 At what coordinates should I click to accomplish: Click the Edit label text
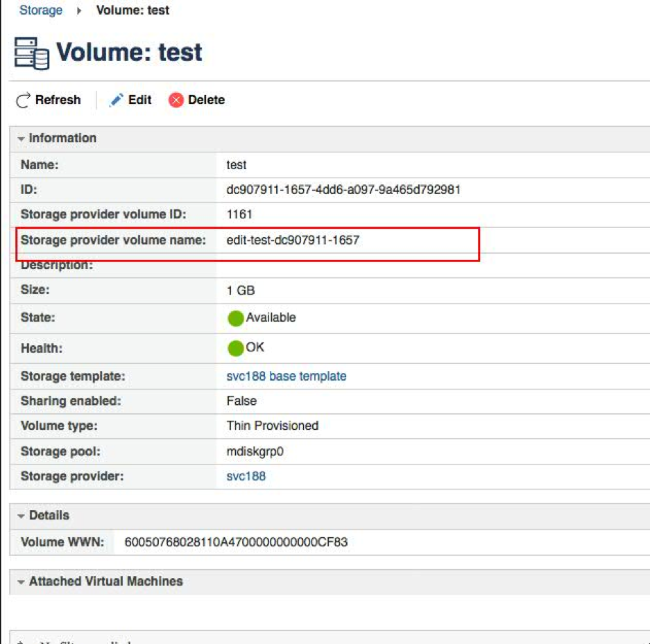click(139, 100)
